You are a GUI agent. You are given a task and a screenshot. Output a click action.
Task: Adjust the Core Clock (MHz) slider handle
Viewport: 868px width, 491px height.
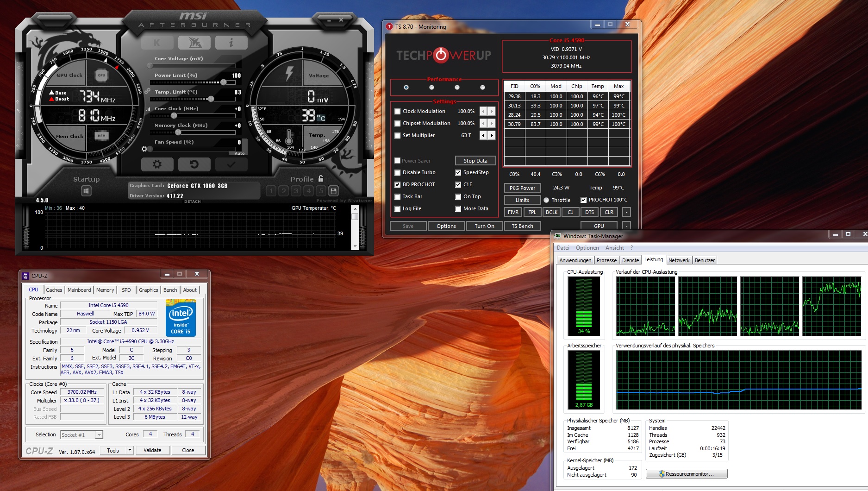[174, 115]
